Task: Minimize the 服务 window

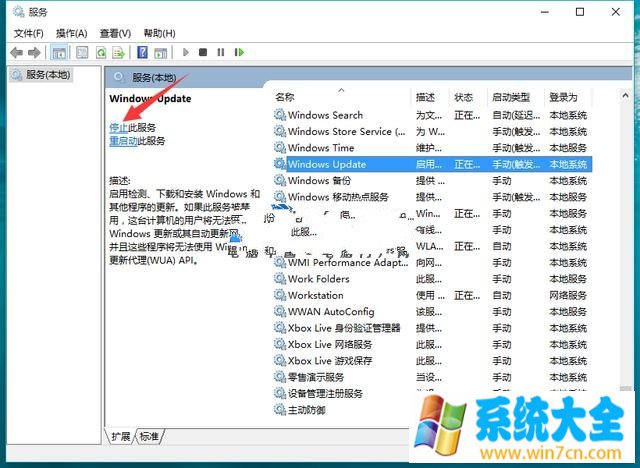Action: point(544,12)
